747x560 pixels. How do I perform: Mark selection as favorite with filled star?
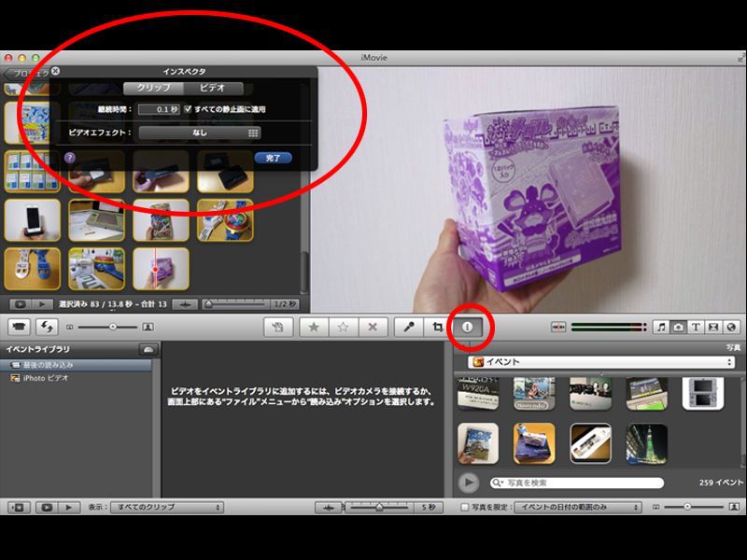click(314, 328)
